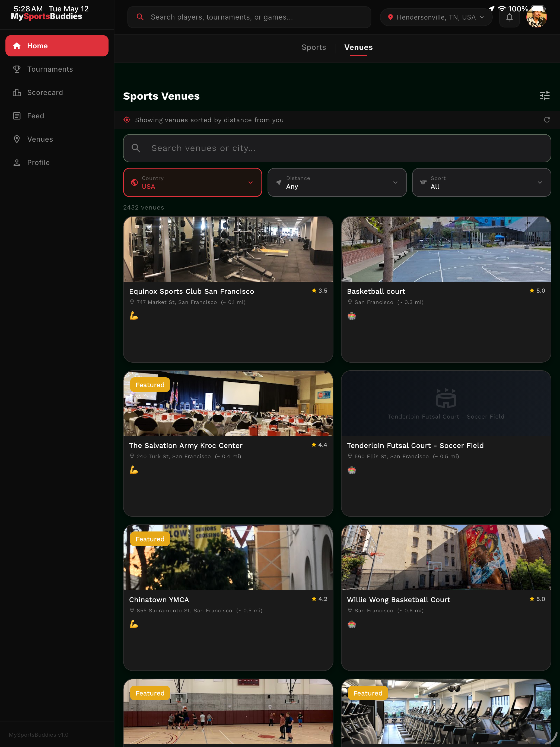View the Basketball court photo thumbnail
Image resolution: width=560 pixels, height=747 pixels.
446,249
